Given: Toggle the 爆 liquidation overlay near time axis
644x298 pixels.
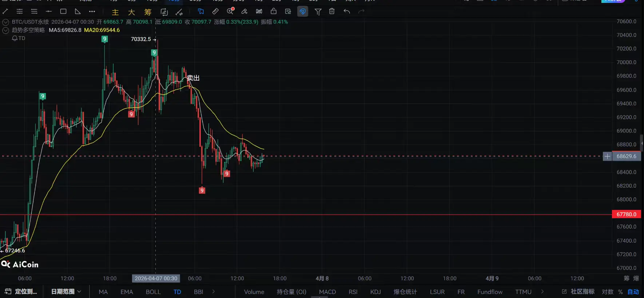Looking at the screenshot, I should pyautogui.click(x=636, y=278).
